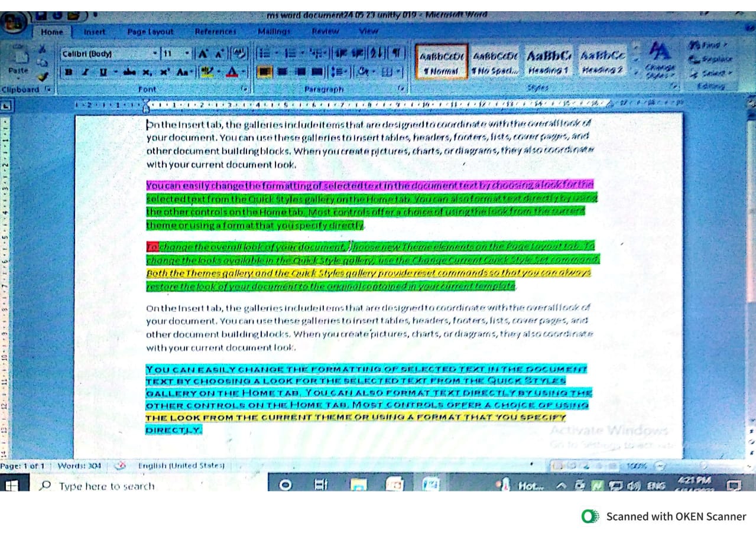Toggle Italic formatting

(x=86, y=72)
